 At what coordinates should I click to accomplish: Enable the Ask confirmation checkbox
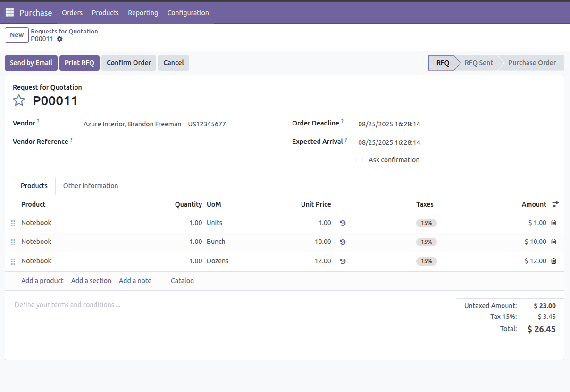pyautogui.click(x=360, y=160)
